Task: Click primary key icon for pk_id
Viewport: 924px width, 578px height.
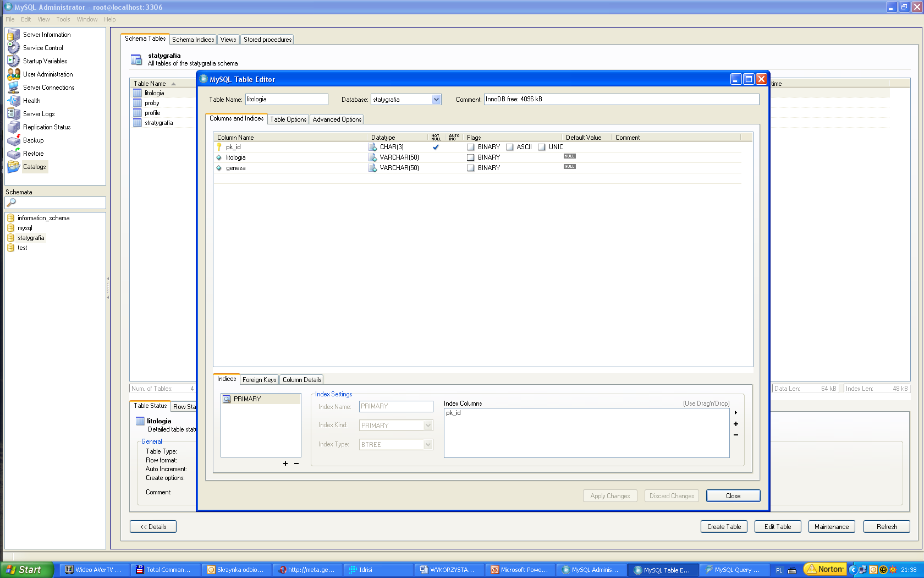Action: [x=219, y=147]
